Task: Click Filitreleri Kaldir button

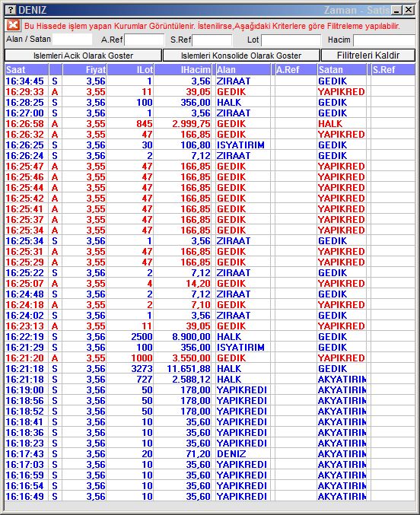Action: pyautogui.click(x=368, y=56)
